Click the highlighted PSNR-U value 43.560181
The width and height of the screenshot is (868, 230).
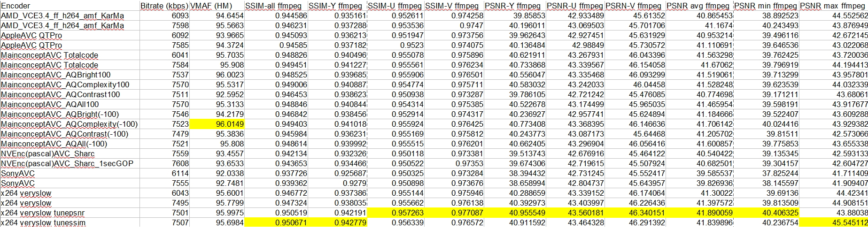tap(575, 213)
